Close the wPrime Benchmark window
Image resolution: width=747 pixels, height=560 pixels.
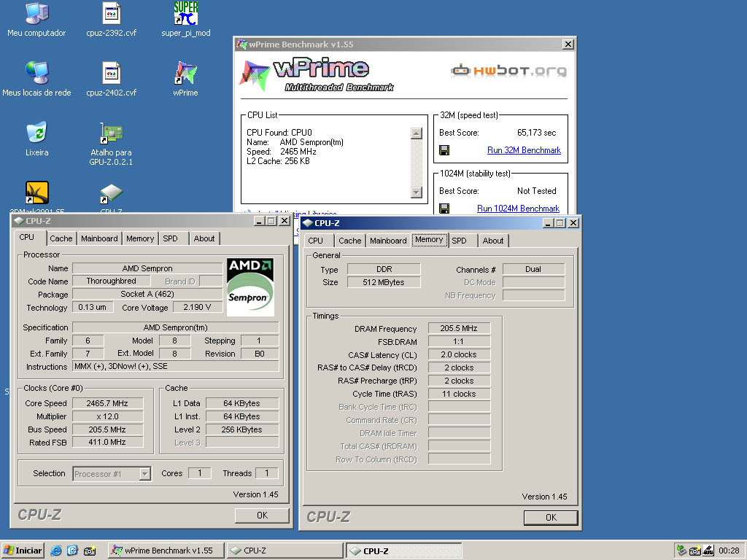pos(568,44)
